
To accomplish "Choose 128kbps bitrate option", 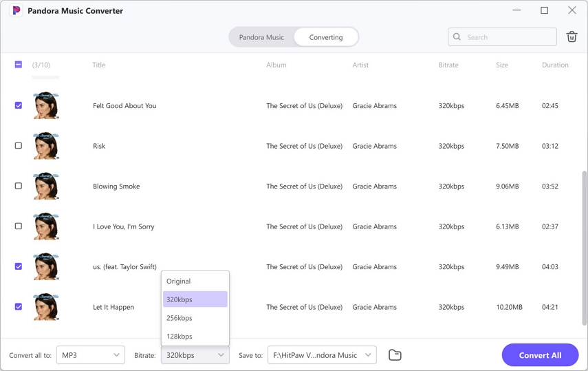I will point(195,336).
